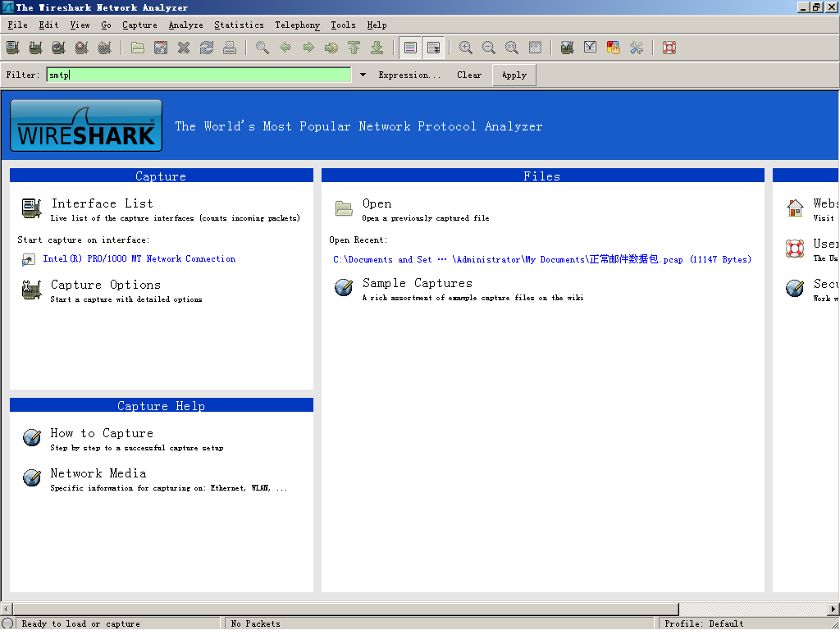Open the Statistics menu
The image size is (840, 630).
pos(239,25)
